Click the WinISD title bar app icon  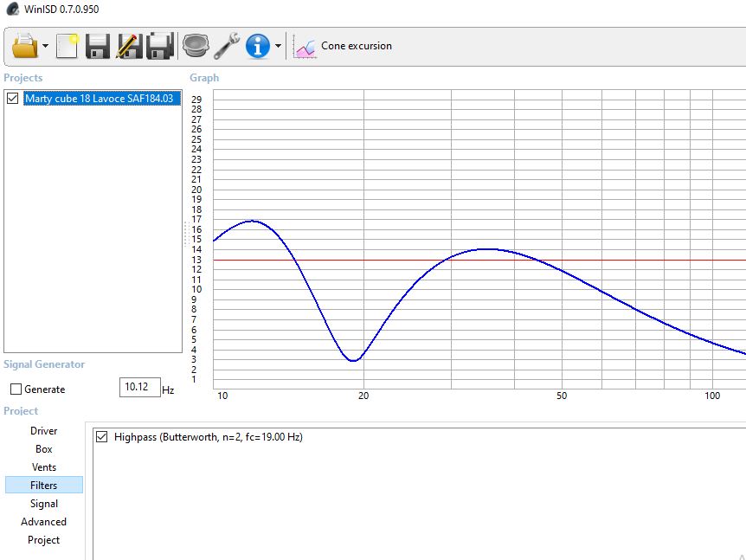tap(13, 9)
